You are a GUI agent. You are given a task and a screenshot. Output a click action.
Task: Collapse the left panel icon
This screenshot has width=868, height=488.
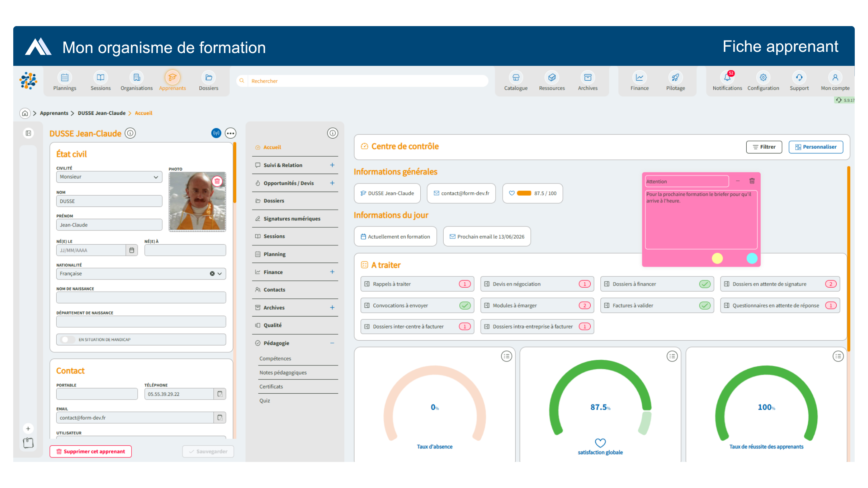coord(29,133)
